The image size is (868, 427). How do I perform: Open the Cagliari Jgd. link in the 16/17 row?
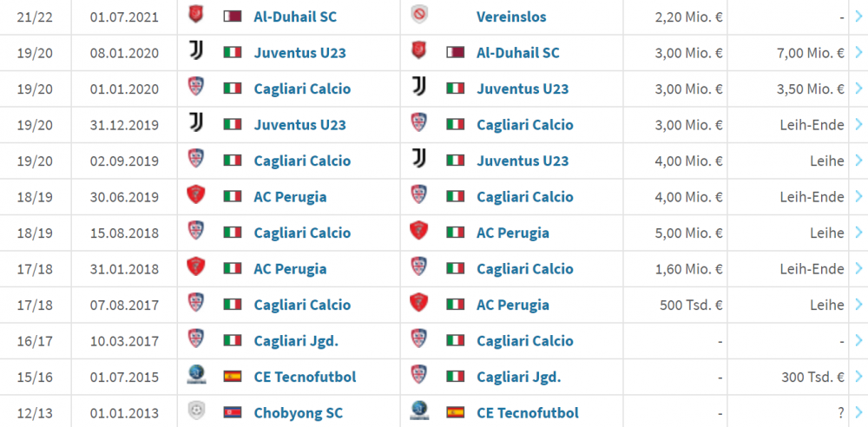coord(296,341)
